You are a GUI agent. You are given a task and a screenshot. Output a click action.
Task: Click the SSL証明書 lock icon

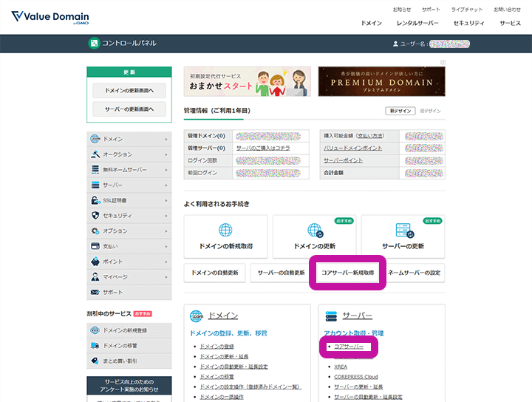point(95,200)
